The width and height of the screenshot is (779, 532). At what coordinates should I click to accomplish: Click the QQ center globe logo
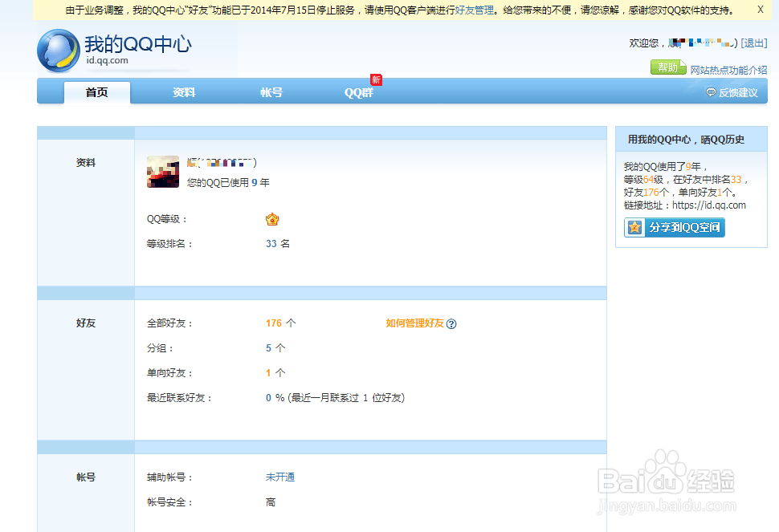(x=59, y=51)
